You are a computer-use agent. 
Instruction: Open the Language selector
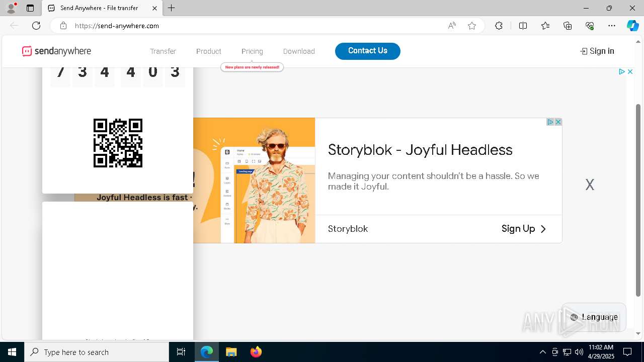pos(594,317)
